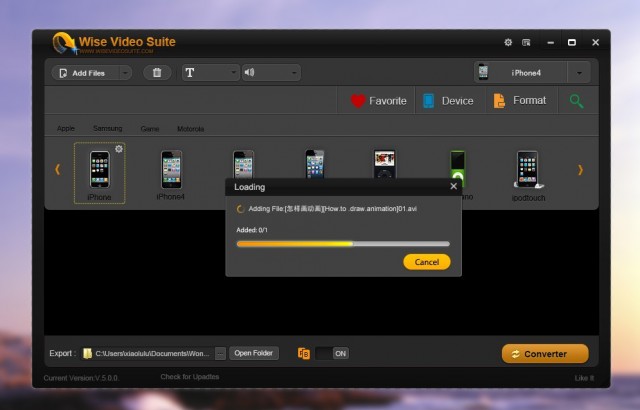Expand the iPhone4 output profile dropdown
640x410 pixels.
579,73
